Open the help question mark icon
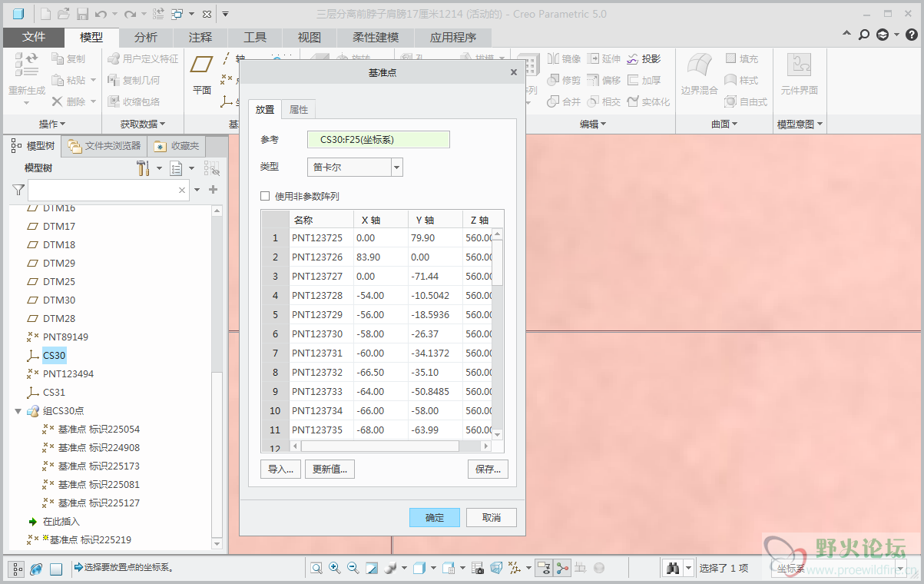Screen dimensions: 924x584 [911, 35]
